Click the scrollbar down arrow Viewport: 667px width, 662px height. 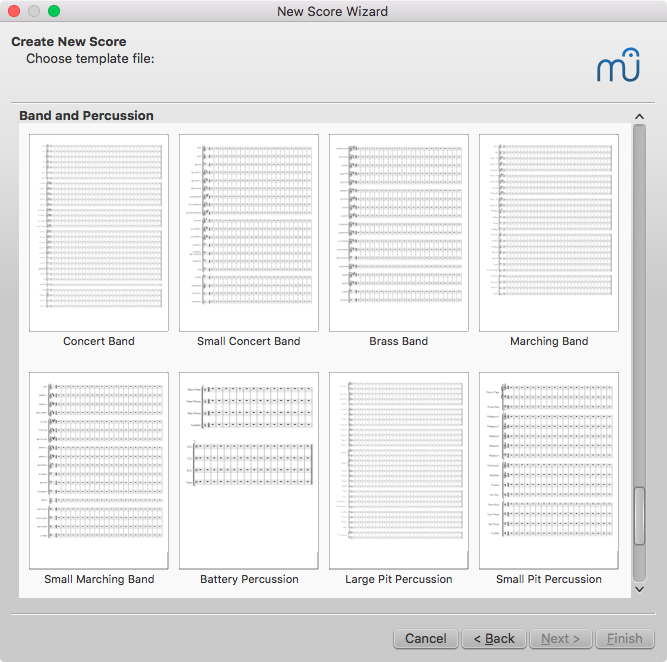[x=639, y=590]
